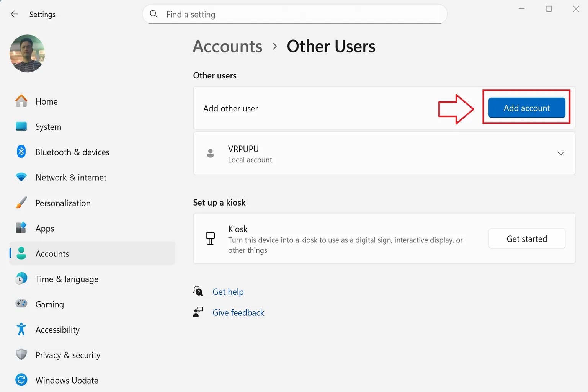
Task: Select Accounts in the sidebar
Action: pos(92,253)
